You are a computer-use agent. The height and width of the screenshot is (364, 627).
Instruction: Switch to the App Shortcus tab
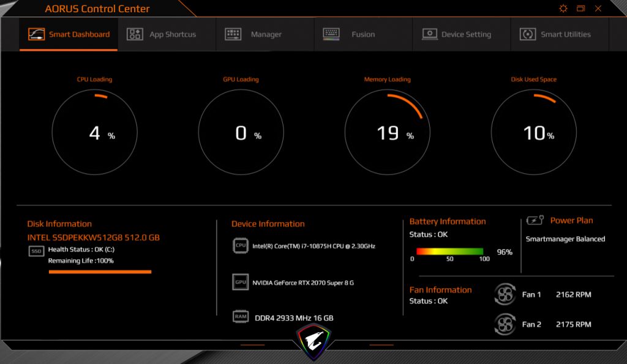(167, 34)
